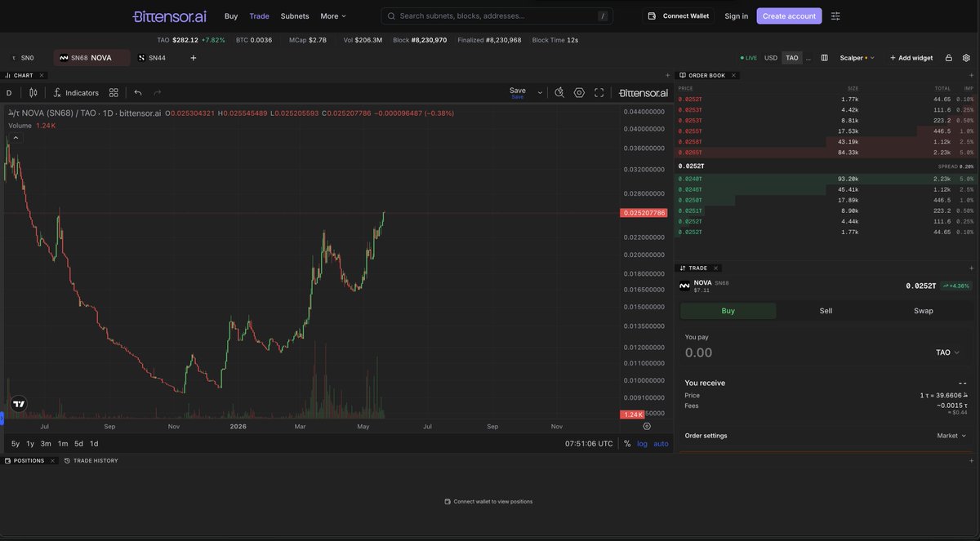Screen dimensions: 980x541
Task: Add widget to order book plus
Action: 971,75
